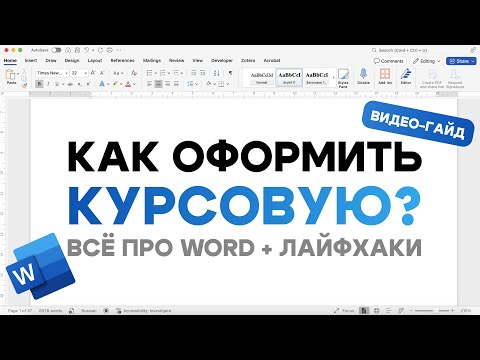Image resolution: width=480 pixels, height=360 pixels.
Task: Click the Format Painter brush icon
Action: pos(24,85)
